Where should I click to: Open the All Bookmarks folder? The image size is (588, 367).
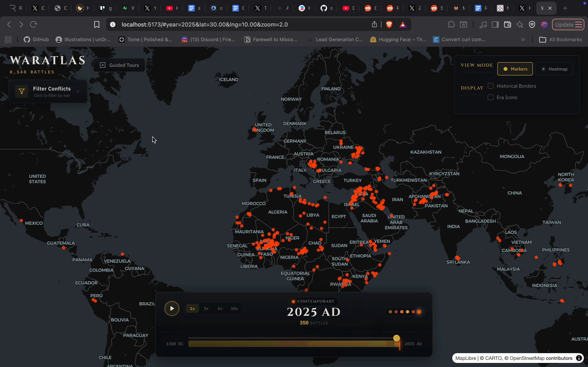pyautogui.click(x=561, y=40)
